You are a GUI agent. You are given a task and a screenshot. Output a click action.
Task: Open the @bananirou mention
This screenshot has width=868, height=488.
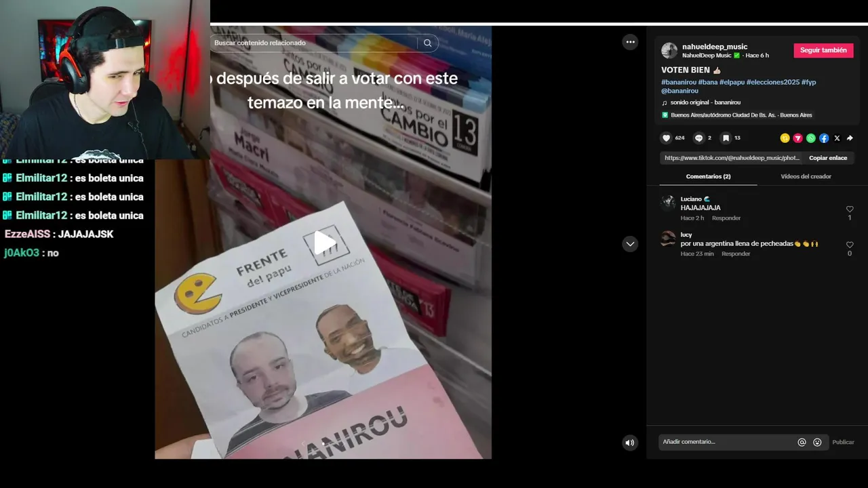pos(679,91)
